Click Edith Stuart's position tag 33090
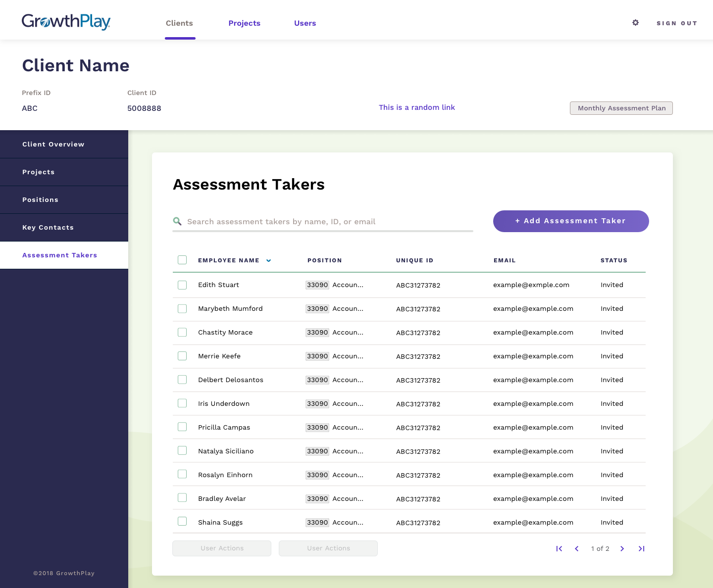The image size is (713, 588). (317, 285)
